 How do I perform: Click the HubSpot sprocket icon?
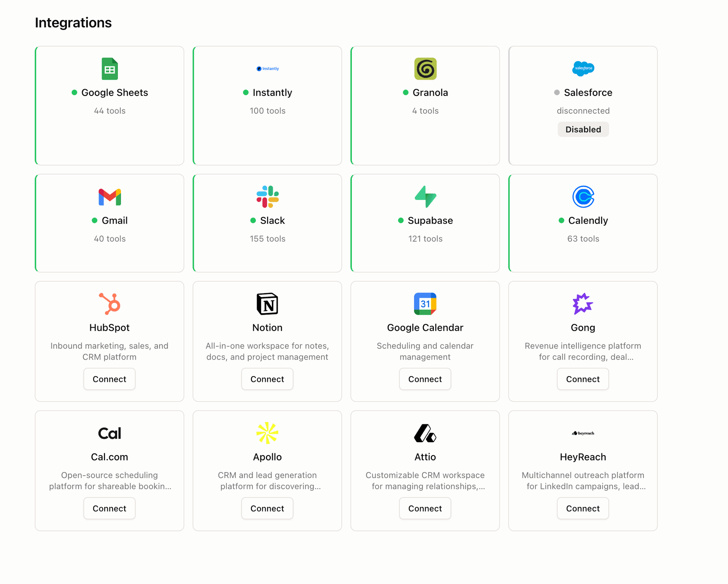(109, 304)
